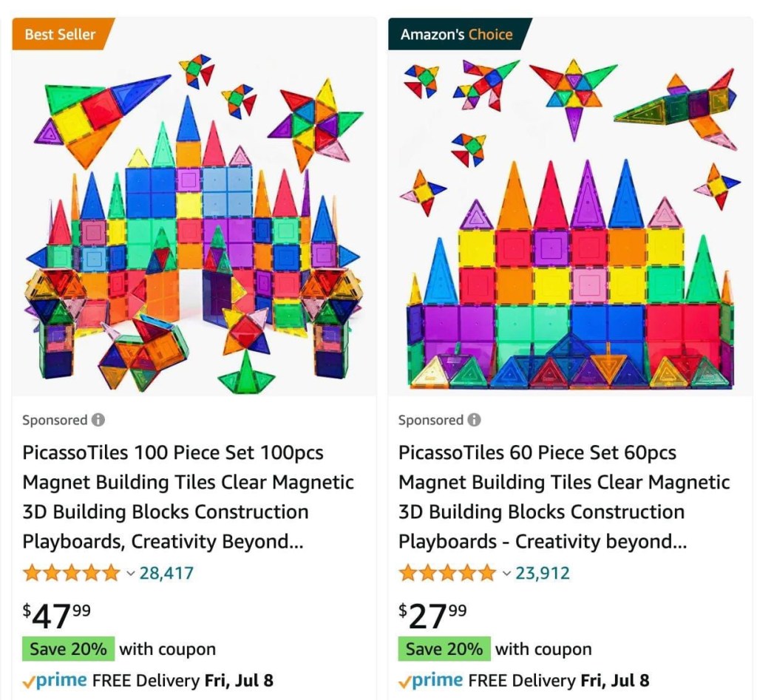Click the Amazon's Choice badge
Image resolution: width=757 pixels, height=700 pixels.
456,34
